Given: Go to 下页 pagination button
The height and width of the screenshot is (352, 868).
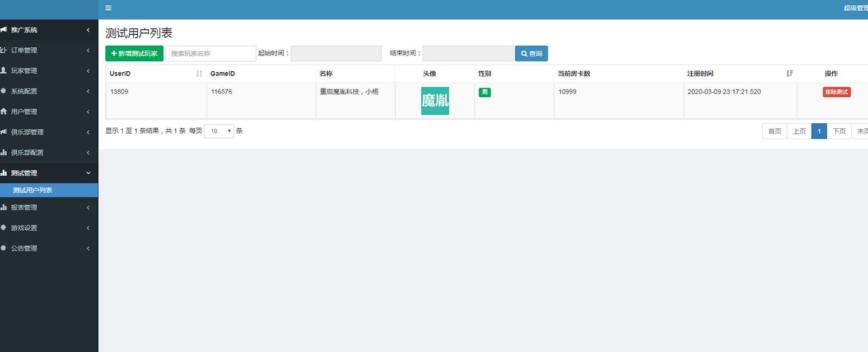Looking at the screenshot, I should [x=839, y=131].
